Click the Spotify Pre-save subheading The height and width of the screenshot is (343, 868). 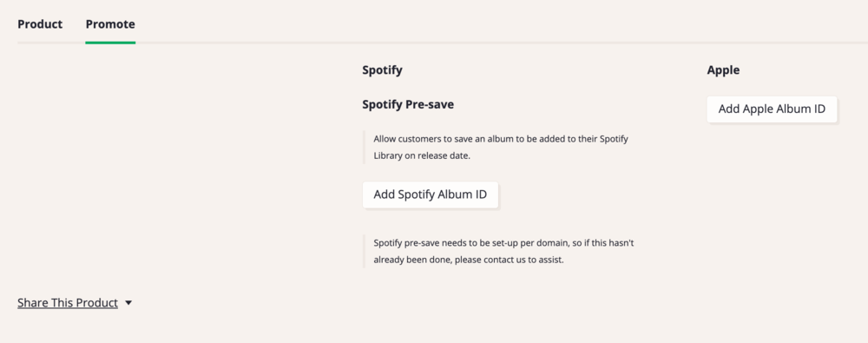pos(408,104)
